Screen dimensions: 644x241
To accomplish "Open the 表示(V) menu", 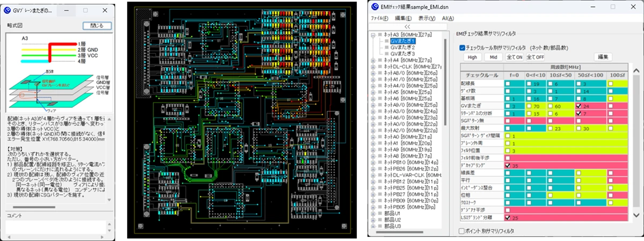I will coord(427,18).
